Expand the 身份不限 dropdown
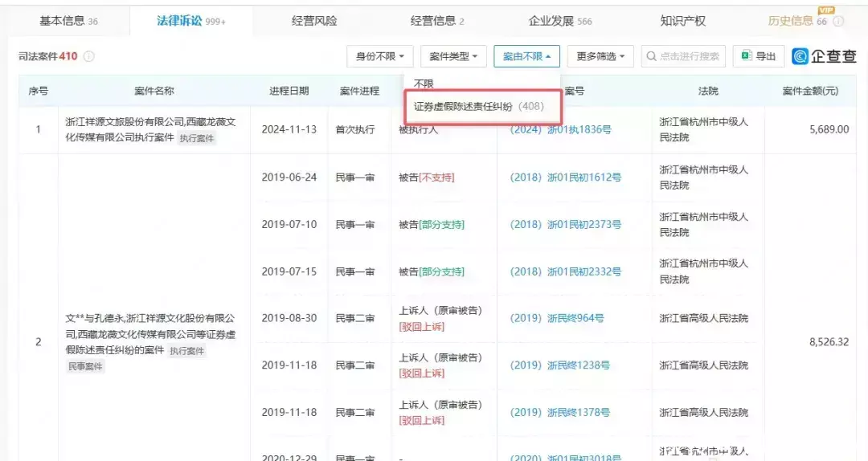 click(380, 56)
